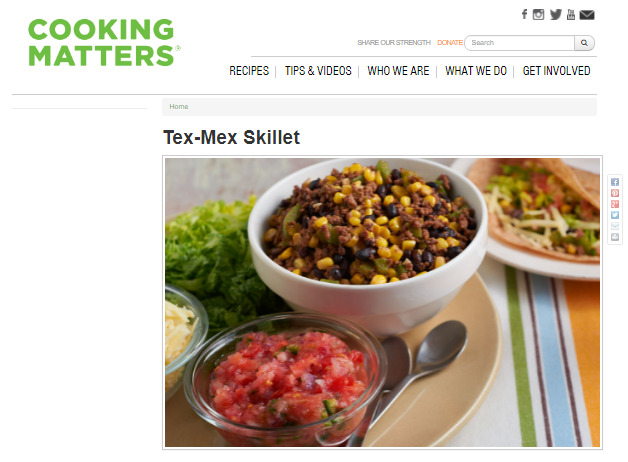The height and width of the screenshot is (462, 628).
Task: Share recipe via Google Plus side icon
Action: (615, 204)
